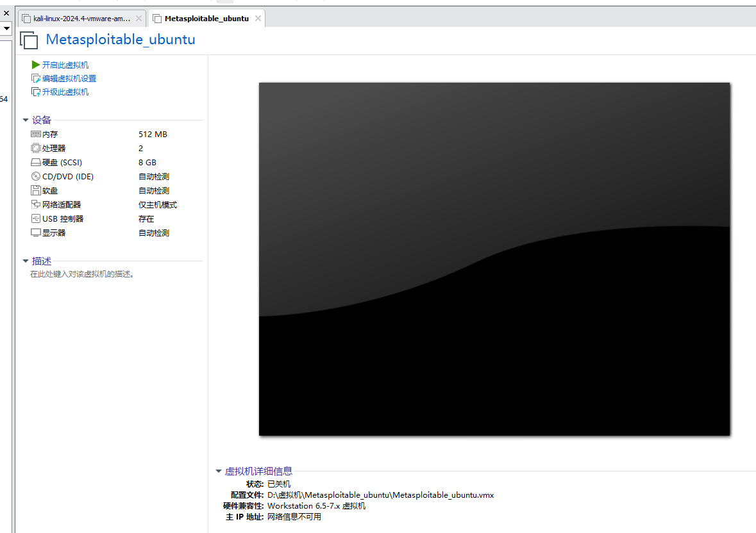Click the memory (内存) device icon
Viewport: 756px width, 533px height.
point(36,134)
